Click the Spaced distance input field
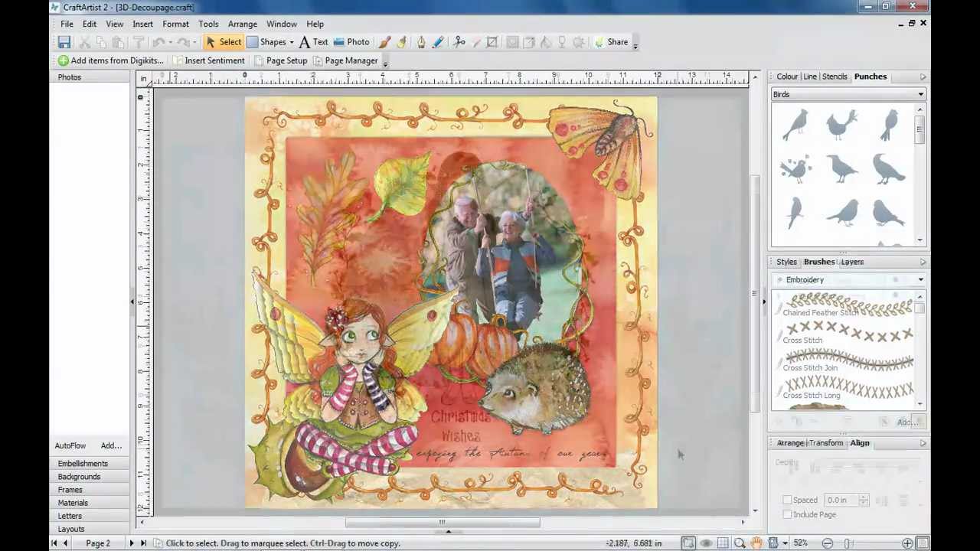This screenshot has height=551, width=980. point(841,500)
